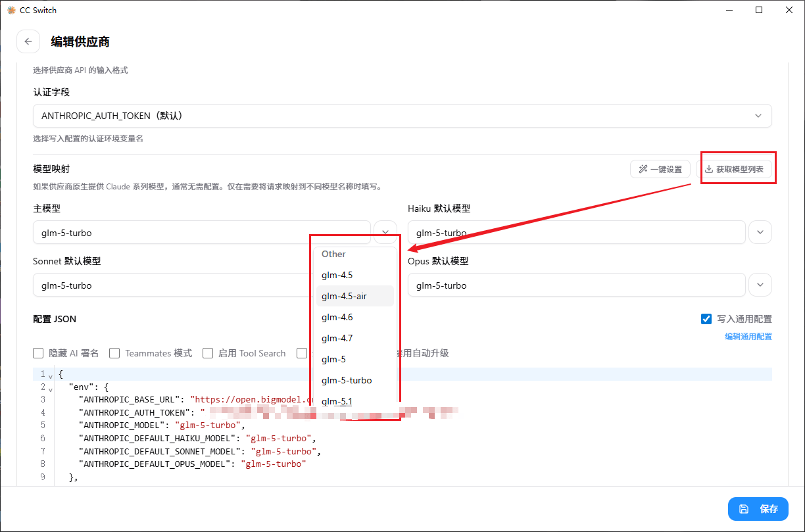Screen dimensions: 805x532
Task: Open the 编辑通用配置 link
Action: pos(748,336)
